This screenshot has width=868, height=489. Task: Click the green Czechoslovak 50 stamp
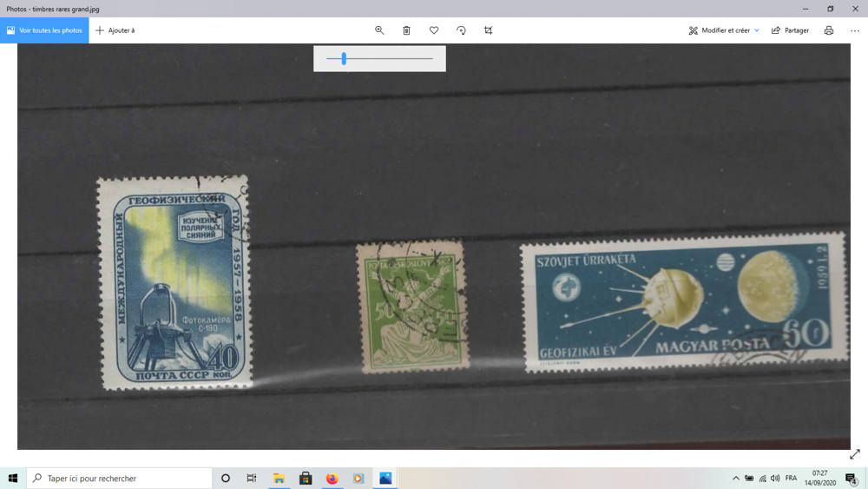(412, 306)
